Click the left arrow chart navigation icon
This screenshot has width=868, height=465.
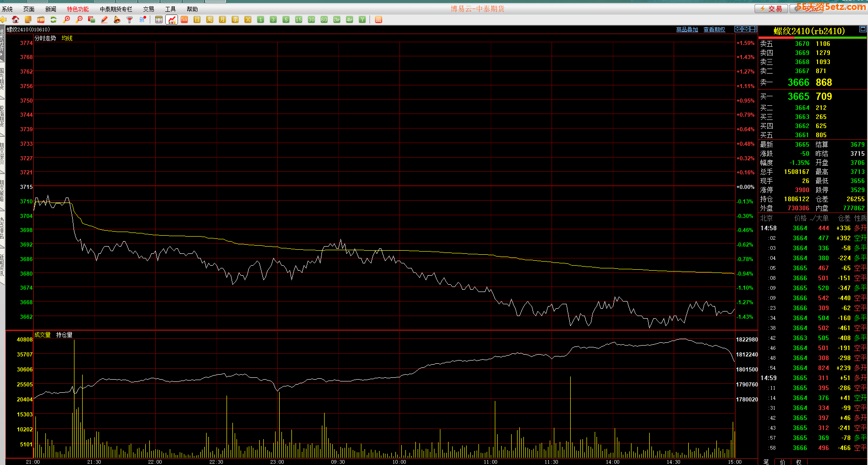[738, 29]
